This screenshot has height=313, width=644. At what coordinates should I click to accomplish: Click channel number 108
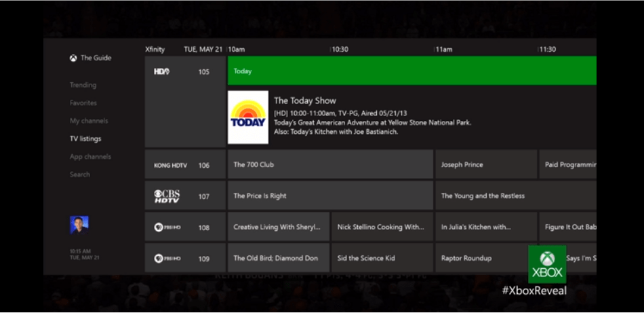click(204, 228)
